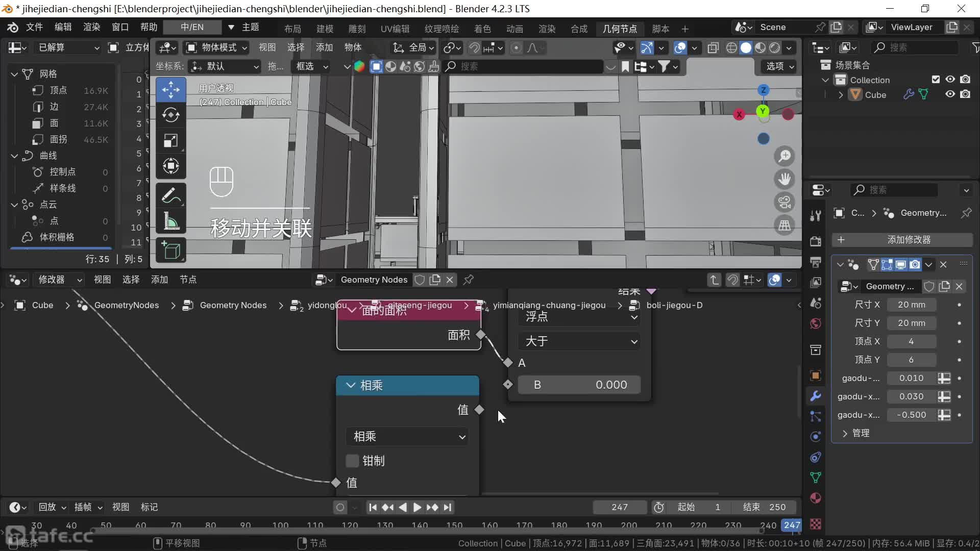Click the B value field
Viewport: 980px width, 551px height.
pyautogui.click(x=579, y=385)
